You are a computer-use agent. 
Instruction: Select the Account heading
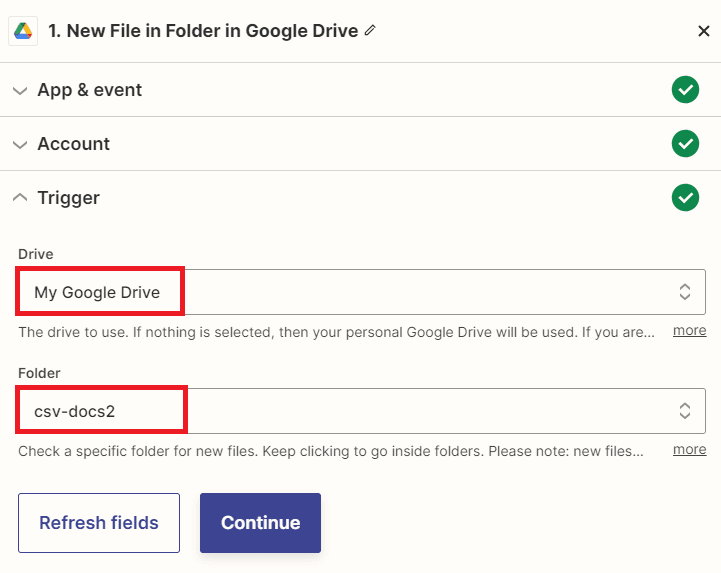click(x=74, y=144)
